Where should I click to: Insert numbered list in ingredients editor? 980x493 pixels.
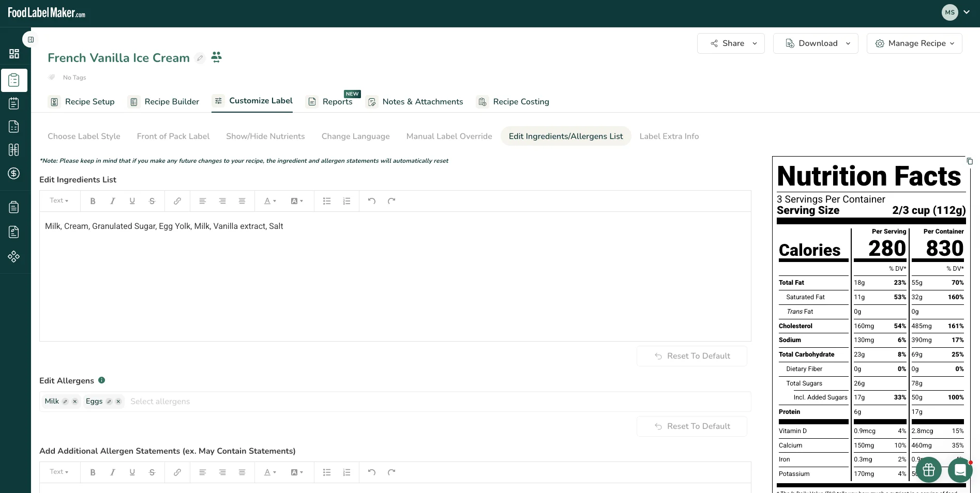pyautogui.click(x=346, y=201)
